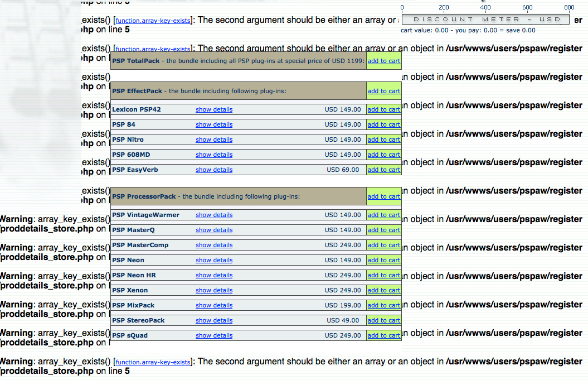This screenshot has height=380, width=588.
Task: Click the USD 49.00 StereoPack price
Action: [343, 320]
